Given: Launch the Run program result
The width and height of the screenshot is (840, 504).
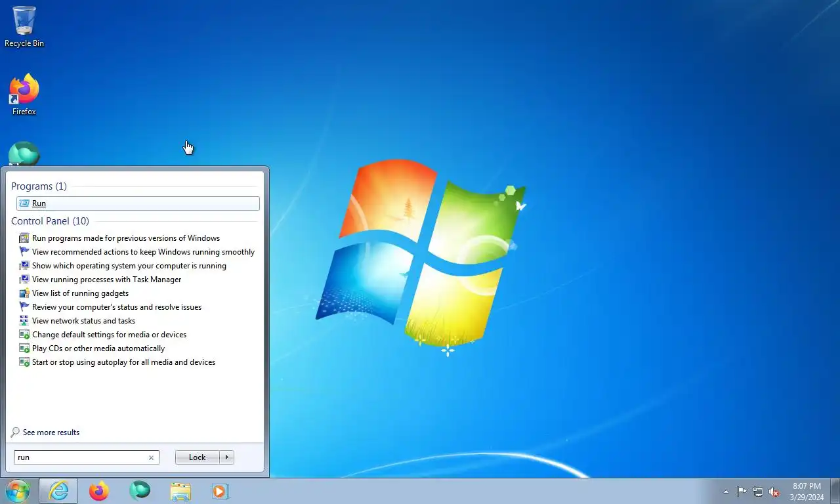Looking at the screenshot, I should [x=138, y=203].
